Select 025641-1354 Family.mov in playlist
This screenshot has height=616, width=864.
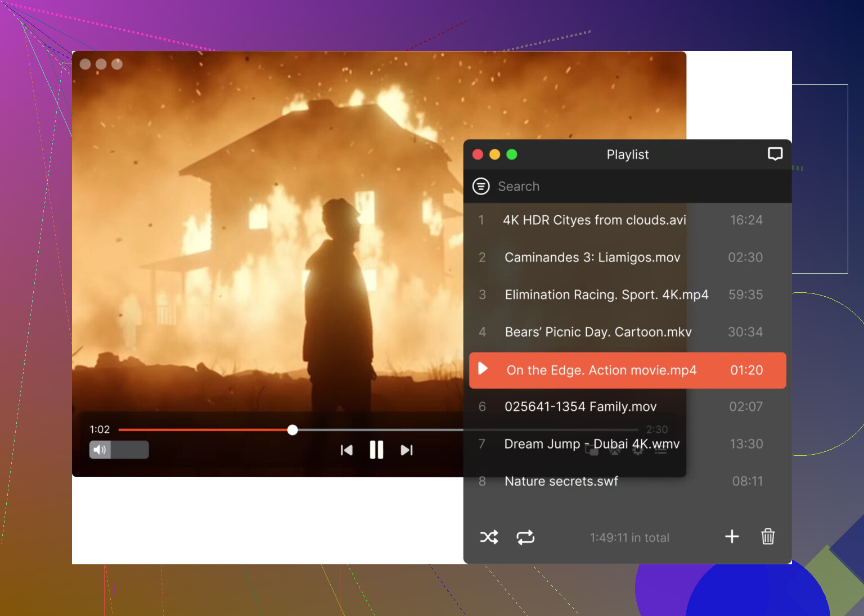tap(580, 407)
